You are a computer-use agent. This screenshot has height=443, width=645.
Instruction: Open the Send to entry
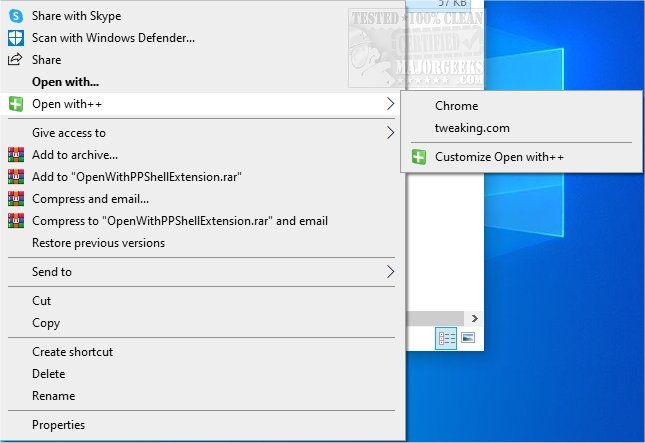point(202,271)
